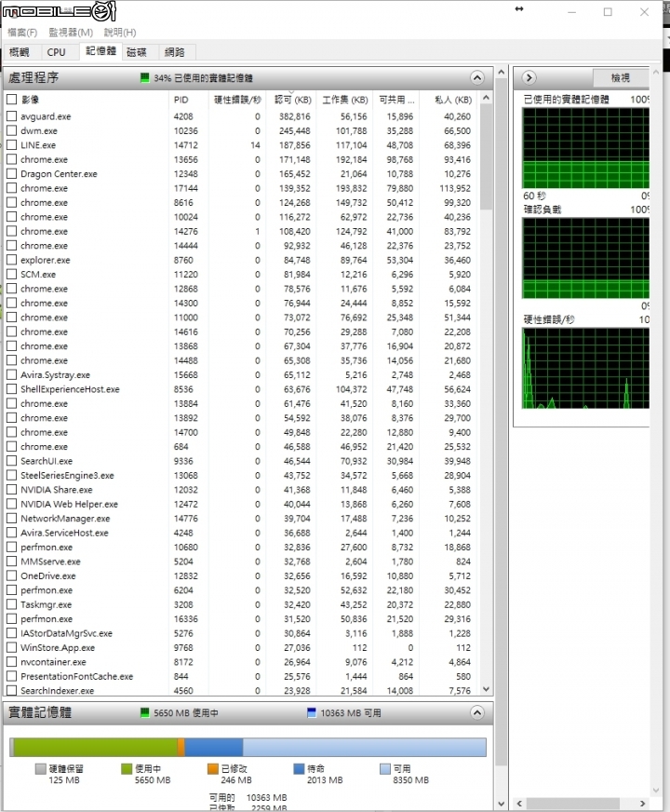Select the ShellExperienceHost.exe row name

(70, 389)
